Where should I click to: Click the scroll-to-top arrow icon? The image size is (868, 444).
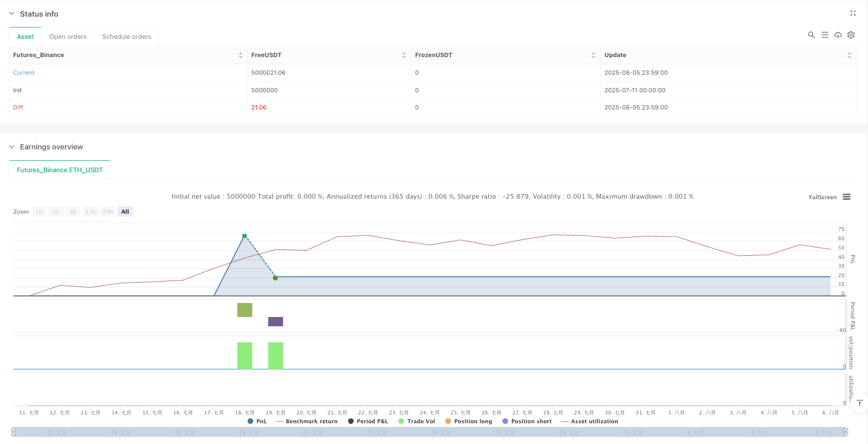point(859,404)
